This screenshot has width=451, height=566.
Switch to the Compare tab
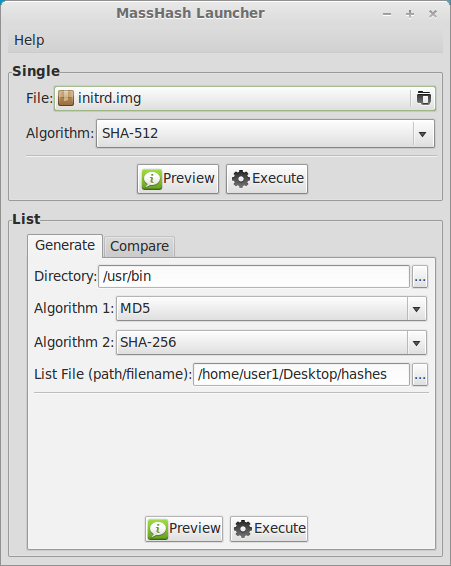tap(139, 247)
